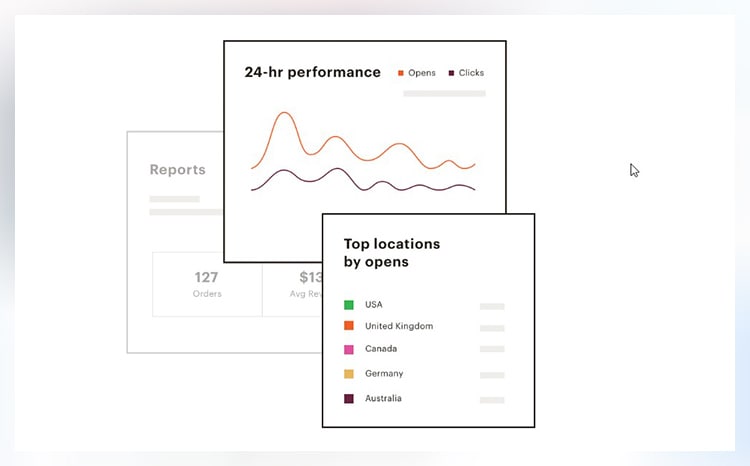Select the United Kingdom location label
Image resolution: width=750 pixels, height=466 pixels.
399,327
